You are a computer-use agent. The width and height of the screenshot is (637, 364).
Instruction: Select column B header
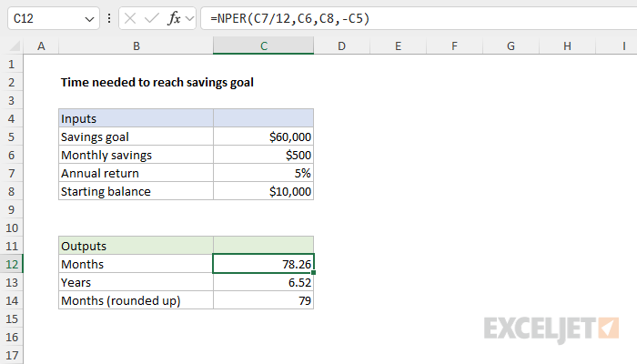pos(136,45)
